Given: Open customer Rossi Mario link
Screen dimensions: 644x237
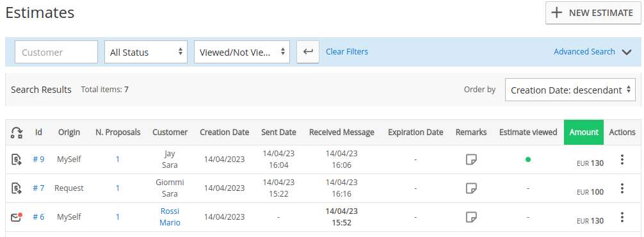Looking at the screenshot, I should pyautogui.click(x=170, y=217).
